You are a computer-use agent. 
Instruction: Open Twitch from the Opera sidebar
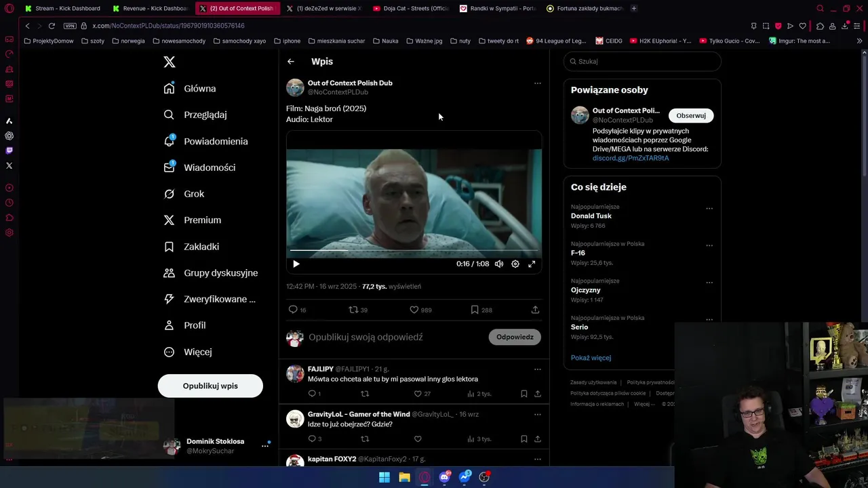pos(9,150)
